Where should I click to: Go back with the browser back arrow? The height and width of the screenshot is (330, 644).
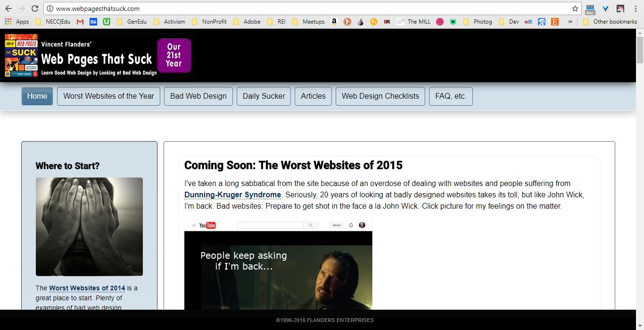point(8,8)
